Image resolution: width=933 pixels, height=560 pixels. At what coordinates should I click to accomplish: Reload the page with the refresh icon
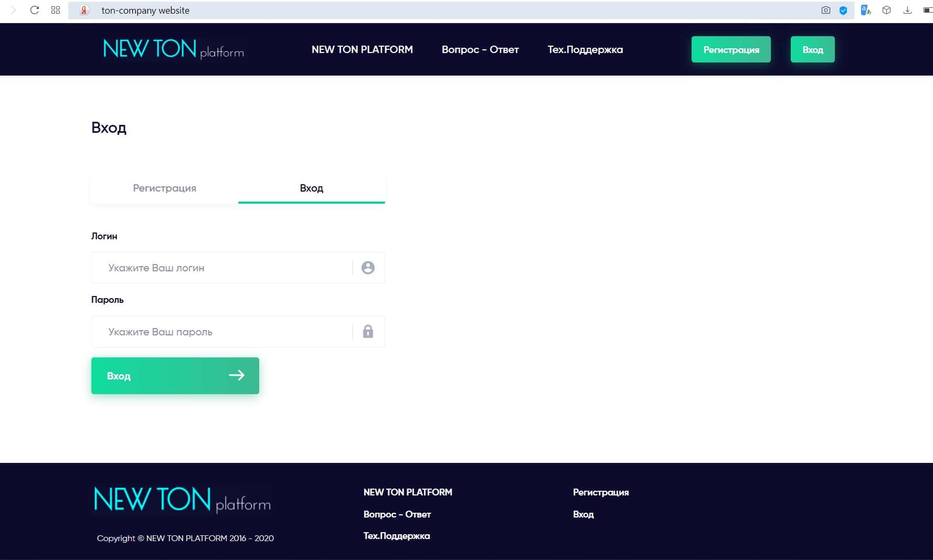click(35, 10)
